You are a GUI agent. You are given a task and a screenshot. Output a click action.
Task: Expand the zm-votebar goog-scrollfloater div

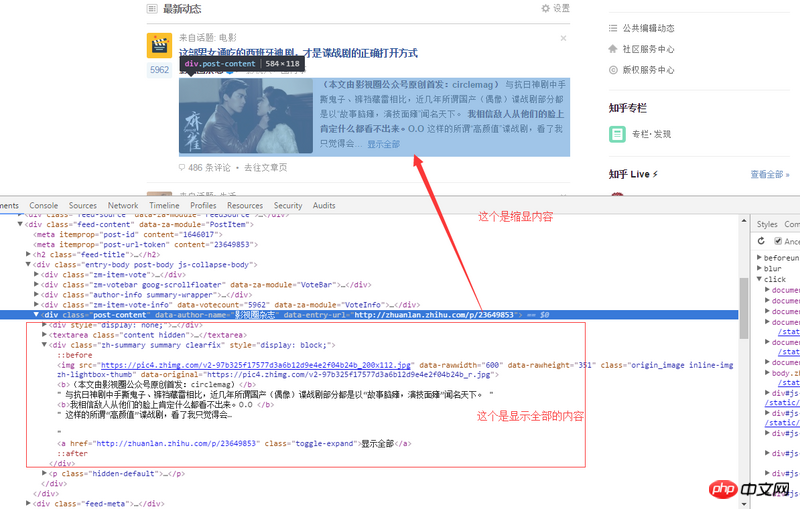click(x=36, y=284)
